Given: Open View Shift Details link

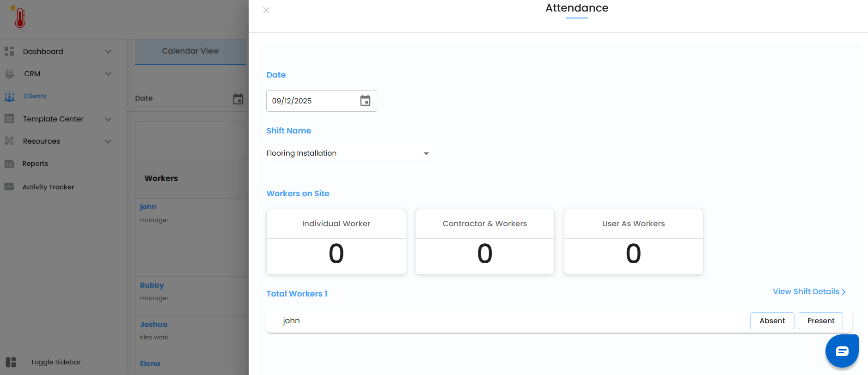Looking at the screenshot, I should (x=809, y=292).
